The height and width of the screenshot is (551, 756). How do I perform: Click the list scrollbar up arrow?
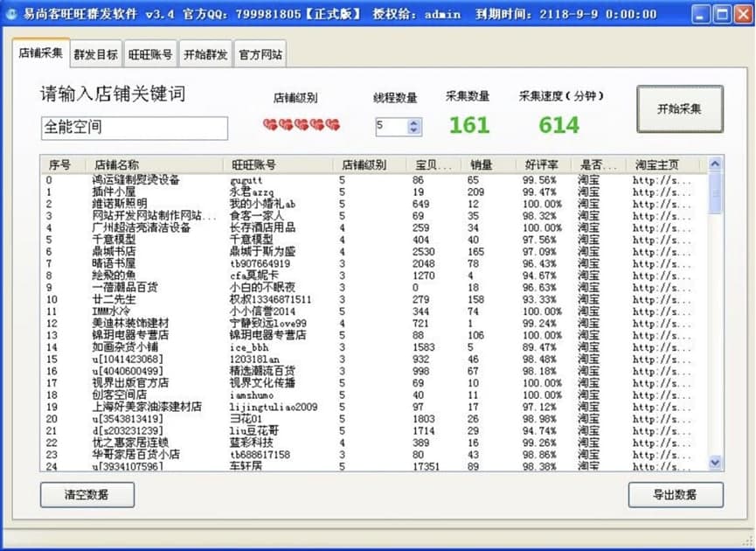tap(715, 164)
